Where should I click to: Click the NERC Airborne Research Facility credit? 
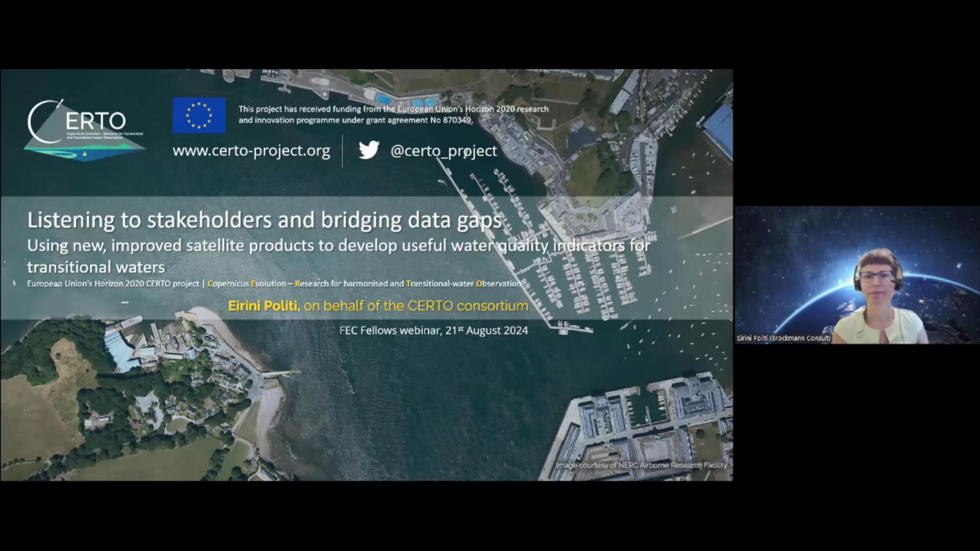[641, 465]
